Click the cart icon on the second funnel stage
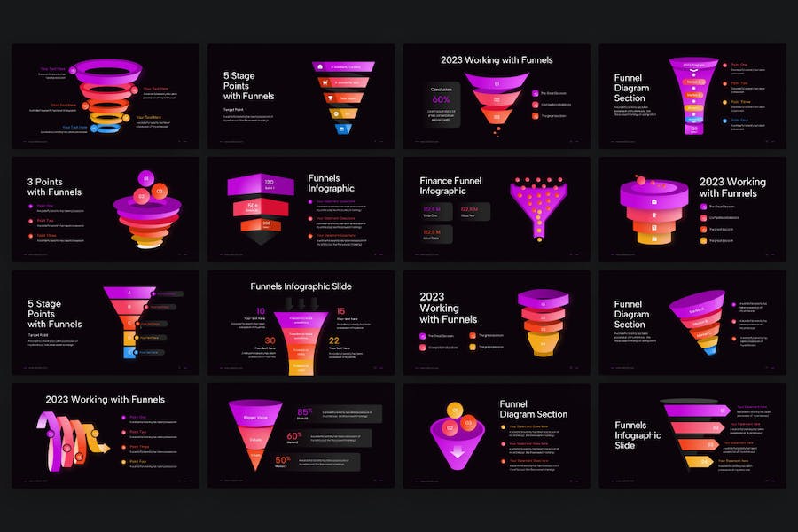The image size is (798, 532). 325,82
